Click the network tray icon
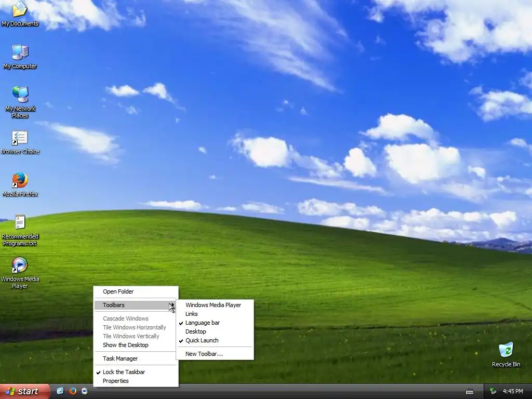The width and height of the screenshot is (532, 399). 493,391
